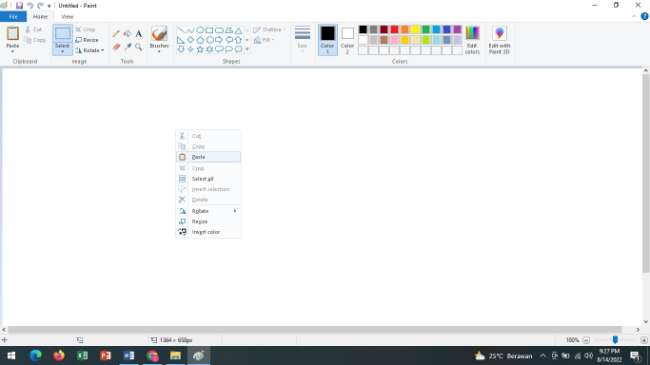Screen dimensions: 650x365
Task: Select the Magnifier tool
Action: 138,47
